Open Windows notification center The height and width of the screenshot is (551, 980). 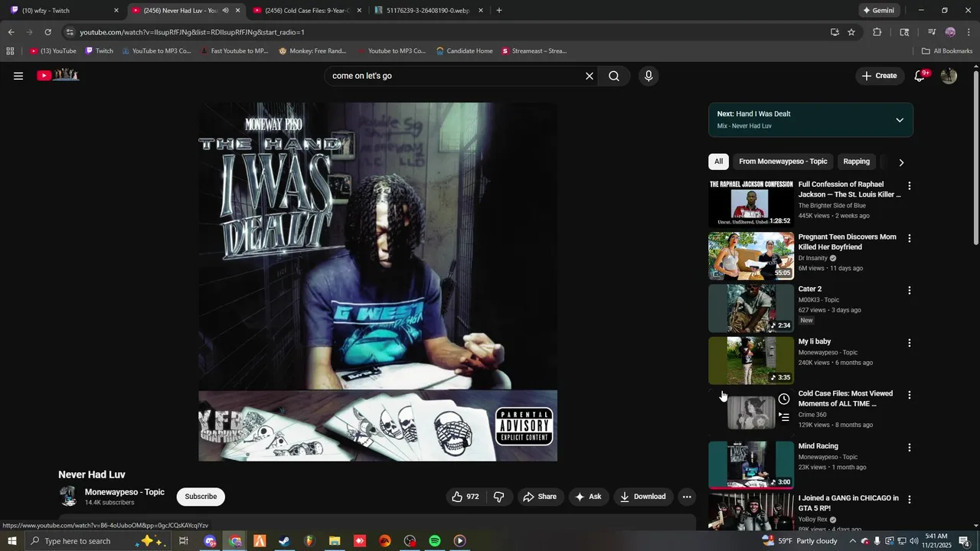964,541
